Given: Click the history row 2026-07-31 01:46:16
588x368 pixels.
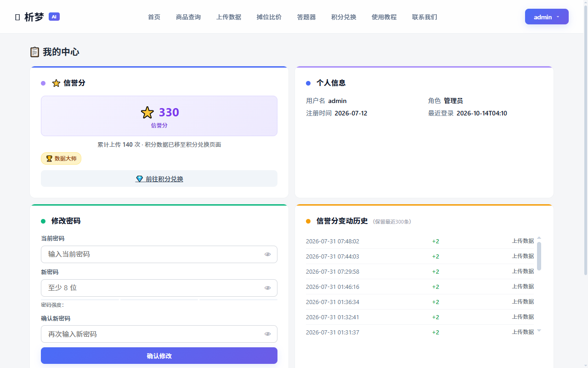Looking at the screenshot, I should 420,287.
